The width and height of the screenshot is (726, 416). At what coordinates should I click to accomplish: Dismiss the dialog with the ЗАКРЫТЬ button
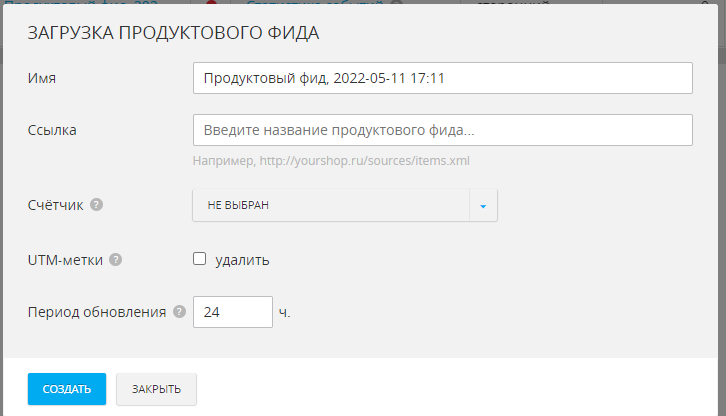[x=156, y=389]
